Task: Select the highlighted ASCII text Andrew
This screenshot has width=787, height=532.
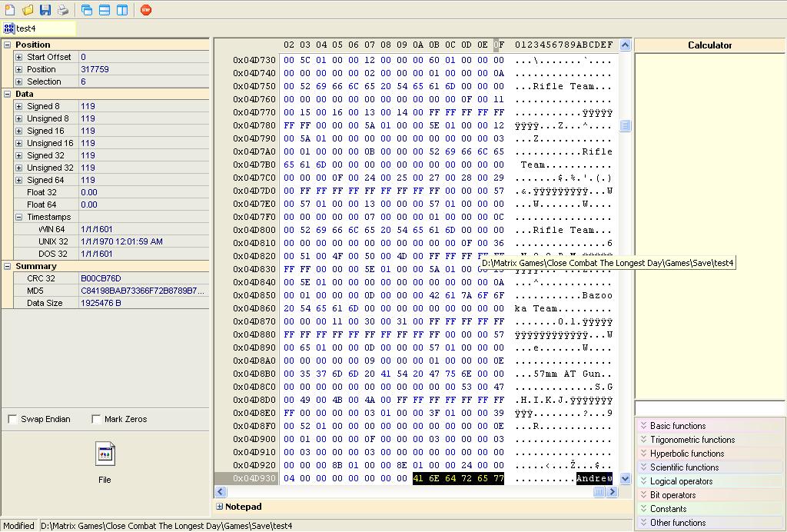Action: click(594, 478)
